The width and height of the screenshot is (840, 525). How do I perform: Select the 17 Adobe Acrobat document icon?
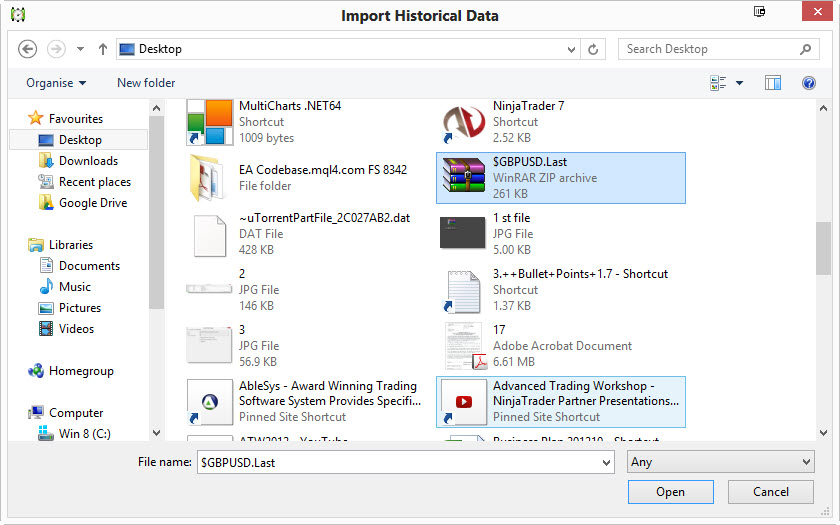(x=462, y=346)
